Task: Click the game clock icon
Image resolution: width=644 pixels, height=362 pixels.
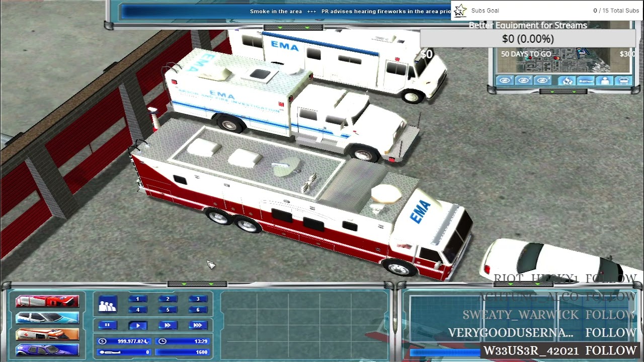Action: coord(162,341)
